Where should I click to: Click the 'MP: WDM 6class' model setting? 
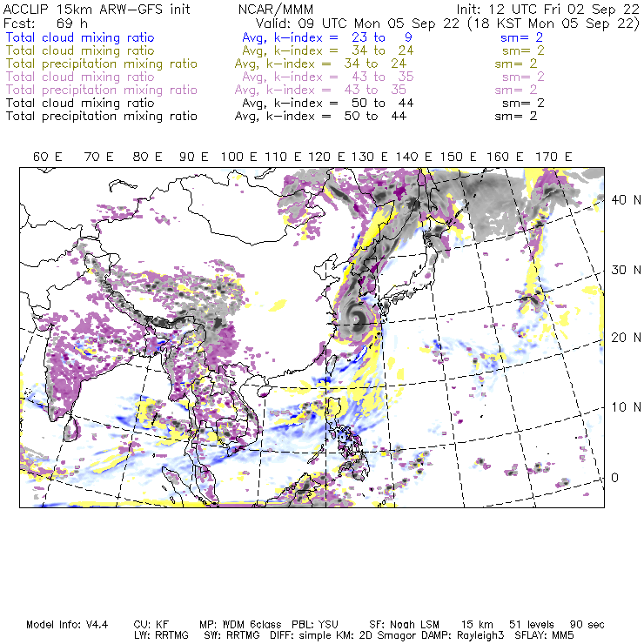pos(240,625)
